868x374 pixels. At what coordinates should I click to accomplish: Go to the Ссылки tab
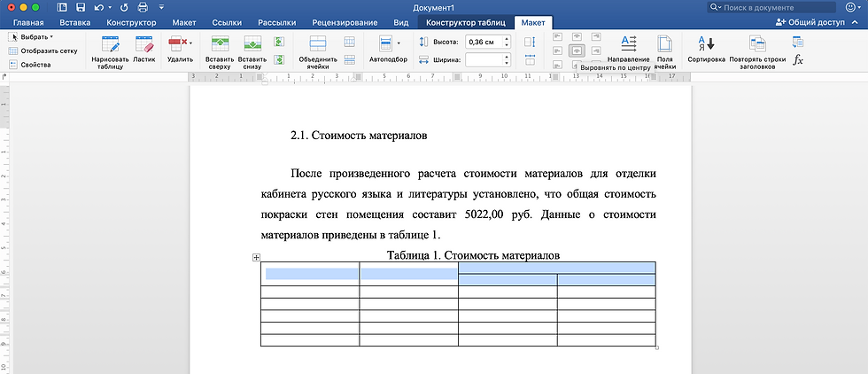(x=227, y=23)
